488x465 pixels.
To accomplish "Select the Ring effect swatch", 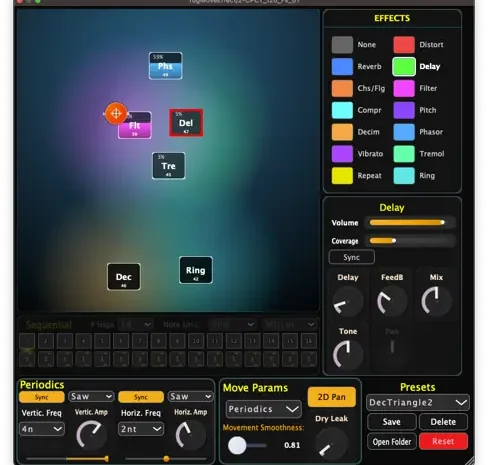I will (x=404, y=176).
